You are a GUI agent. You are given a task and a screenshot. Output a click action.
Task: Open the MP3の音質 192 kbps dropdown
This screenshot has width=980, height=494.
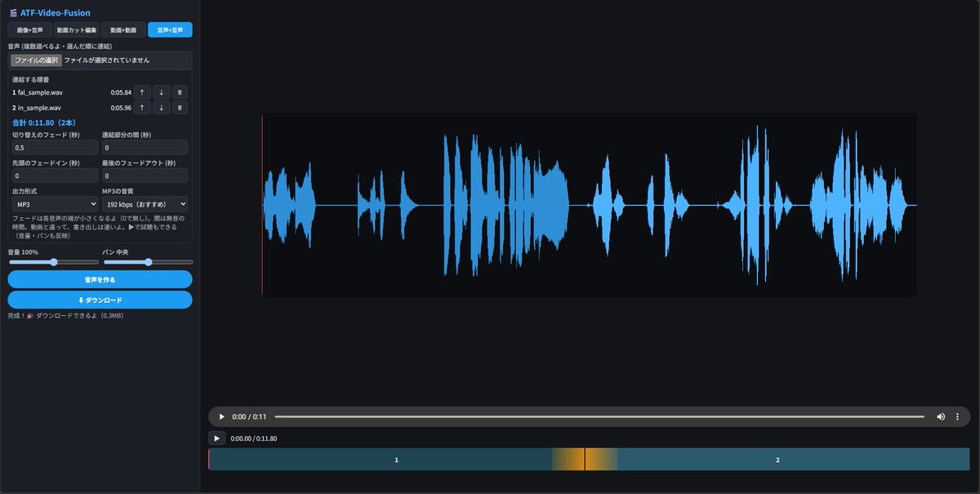tap(145, 204)
